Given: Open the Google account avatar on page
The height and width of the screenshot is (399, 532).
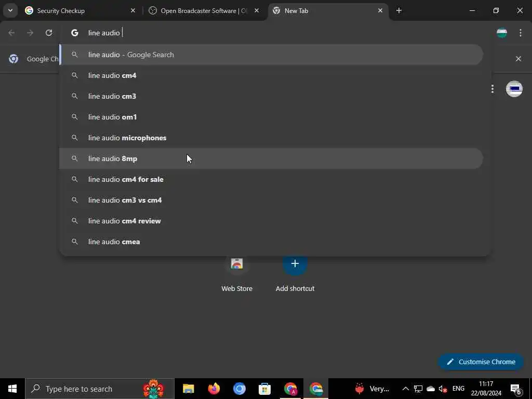Looking at the screenshot, I should tap(514, 89).
